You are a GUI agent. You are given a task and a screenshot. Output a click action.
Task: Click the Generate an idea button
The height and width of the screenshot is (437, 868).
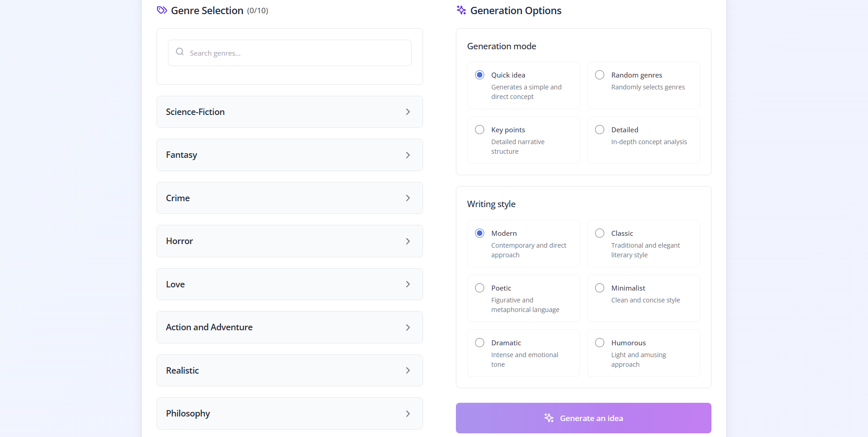point(583,418)
